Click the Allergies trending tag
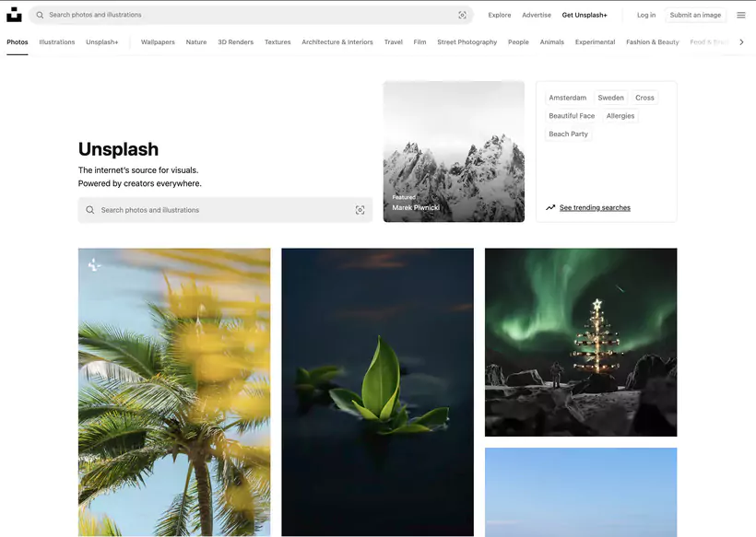Viewport: 756px width, 537px height. click(620, 116)
